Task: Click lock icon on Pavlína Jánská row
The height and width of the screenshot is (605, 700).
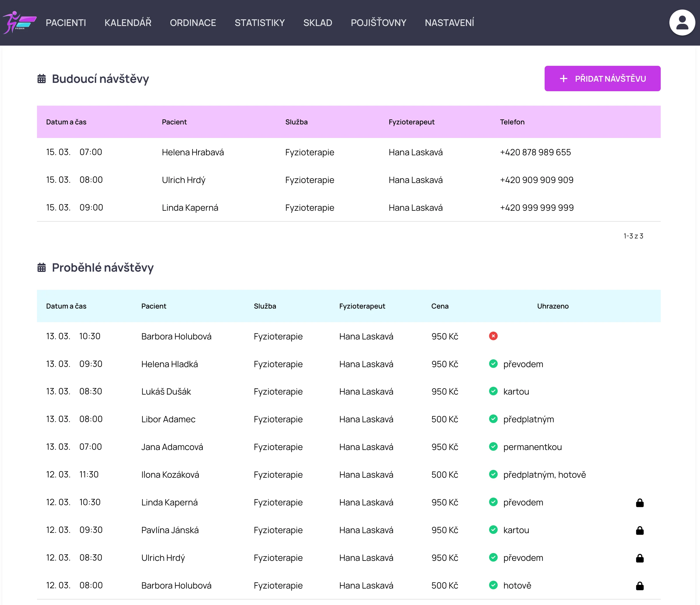Action: tap(640, 531)
